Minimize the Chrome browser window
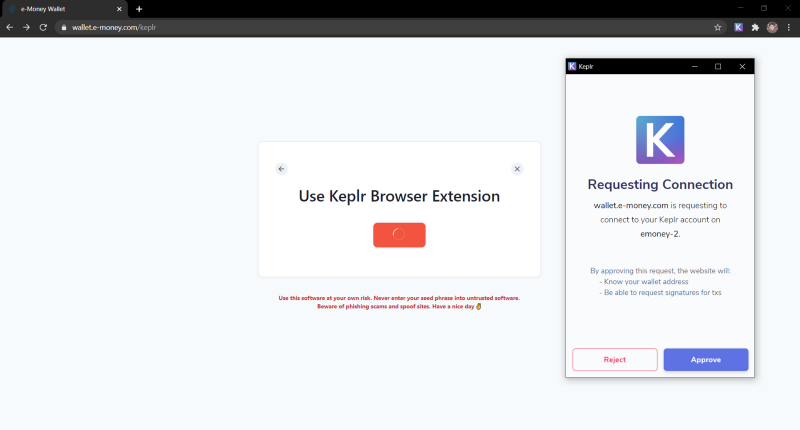The width and height of the screenshot is (800, 430). coord(740,8)
